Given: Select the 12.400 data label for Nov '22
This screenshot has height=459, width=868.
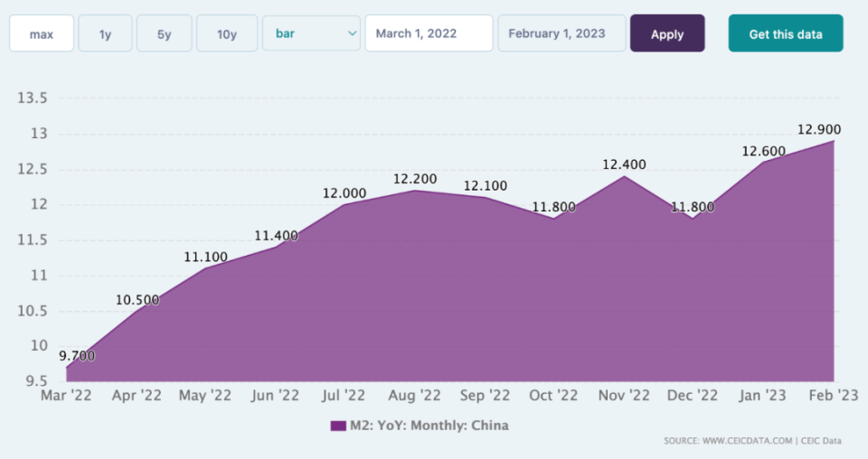Looking at the screenshot, I should [625, 164].
